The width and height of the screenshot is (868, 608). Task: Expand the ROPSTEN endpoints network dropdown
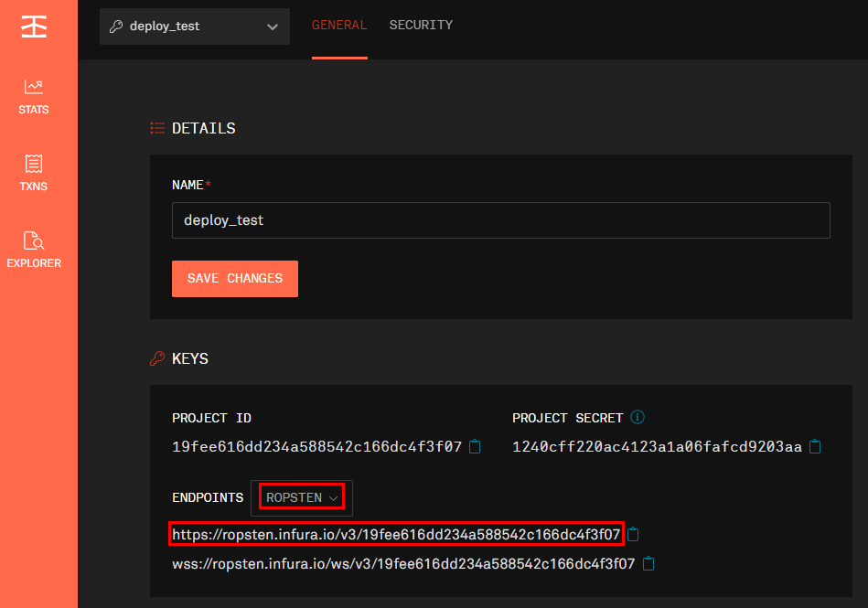tap(302, 498)
